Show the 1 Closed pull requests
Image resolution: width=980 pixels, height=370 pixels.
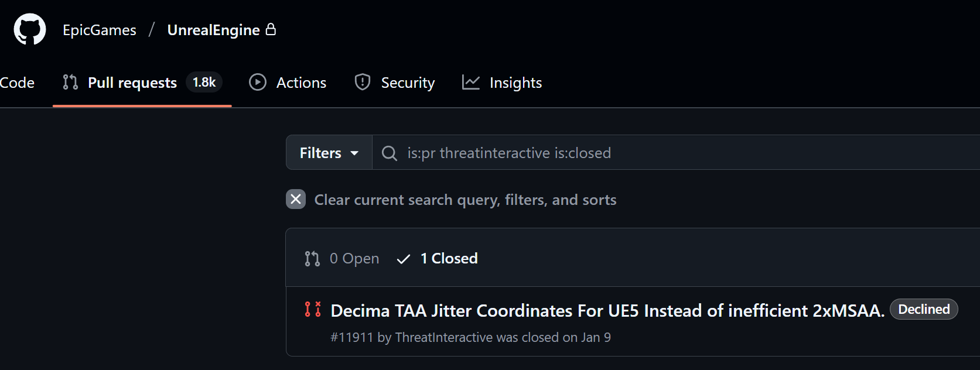[437, 258]
